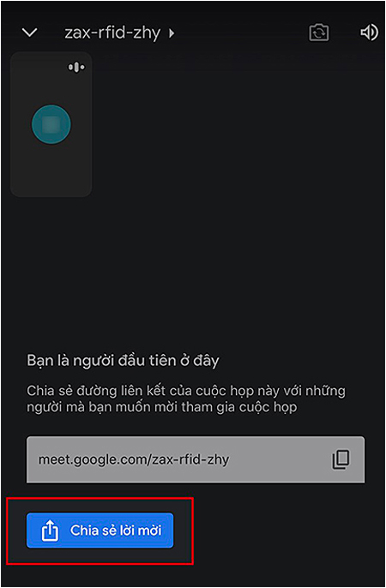Copy meeting link with the copy icon
This screenshot has height=588, width=386.
(x=341, y=459)
